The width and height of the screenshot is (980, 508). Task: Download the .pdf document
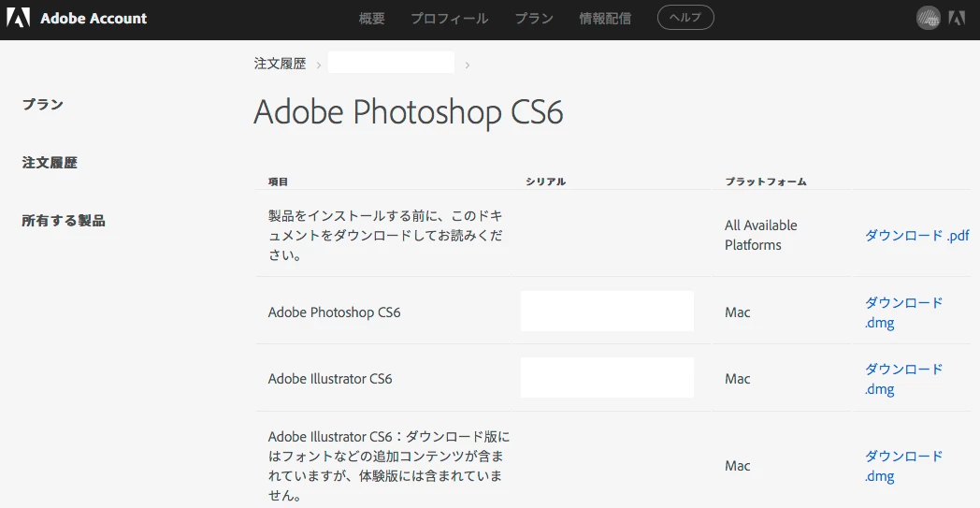(x=916, y=235)
